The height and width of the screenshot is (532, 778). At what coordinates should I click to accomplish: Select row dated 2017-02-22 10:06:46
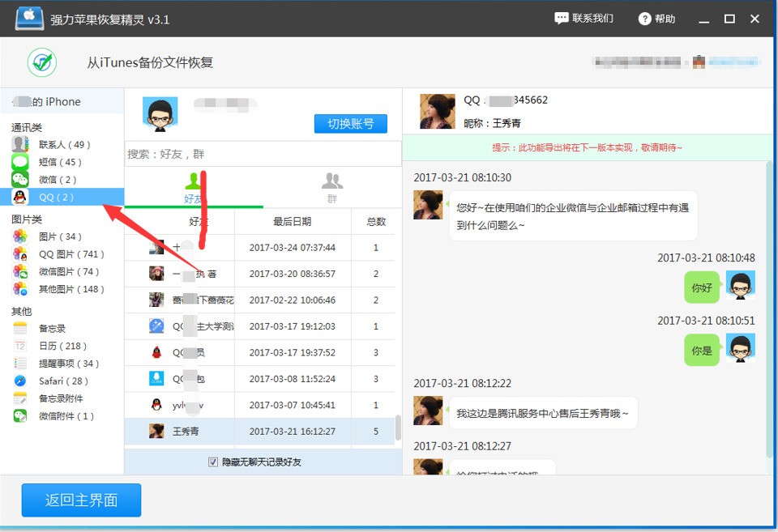(x=259, y=300)
